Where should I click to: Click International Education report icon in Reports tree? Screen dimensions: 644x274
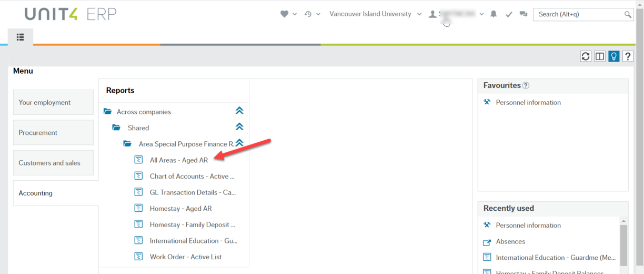coord(138,240)
